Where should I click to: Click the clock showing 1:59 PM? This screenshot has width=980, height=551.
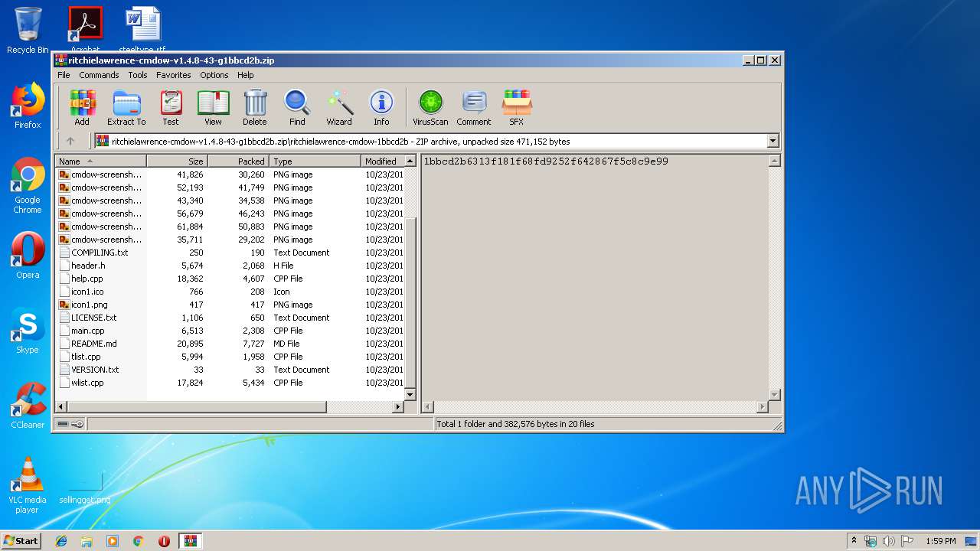click(x=940, y=541)
